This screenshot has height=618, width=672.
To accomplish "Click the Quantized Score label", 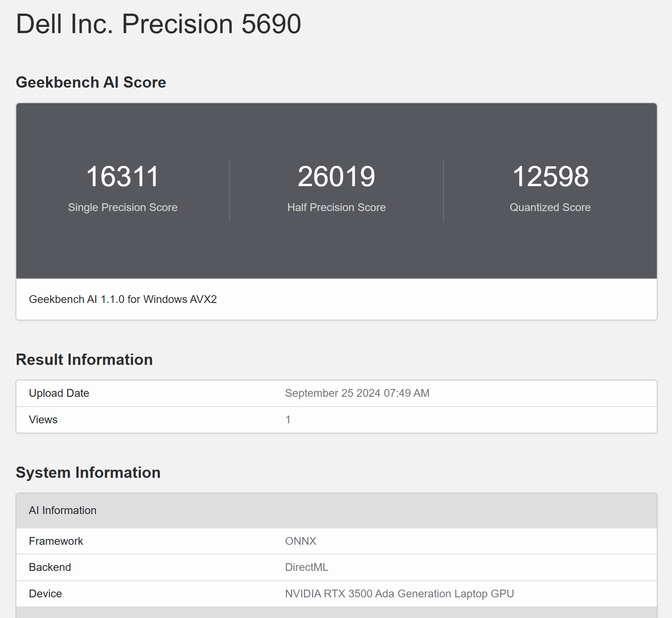I will [550, 207].
